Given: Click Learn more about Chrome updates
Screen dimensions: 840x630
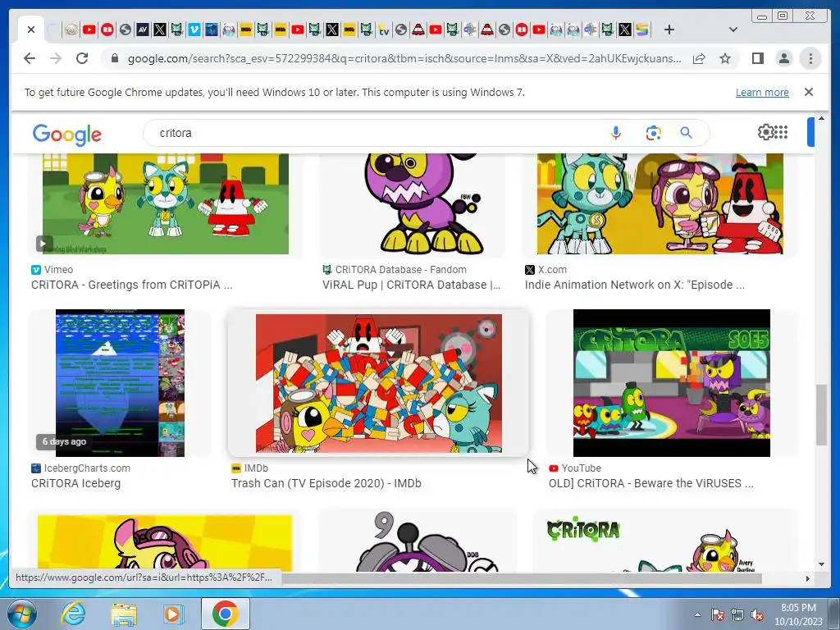Looking at the screenshot, I should 762,92.
